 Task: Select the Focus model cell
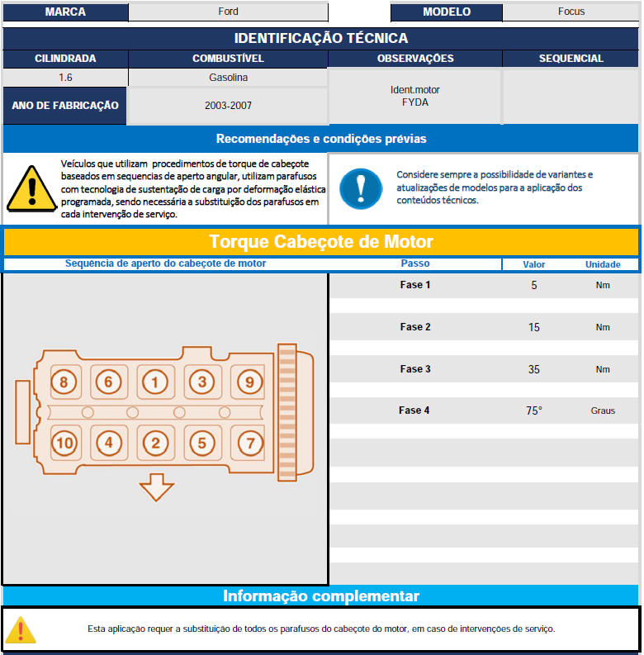571,12
